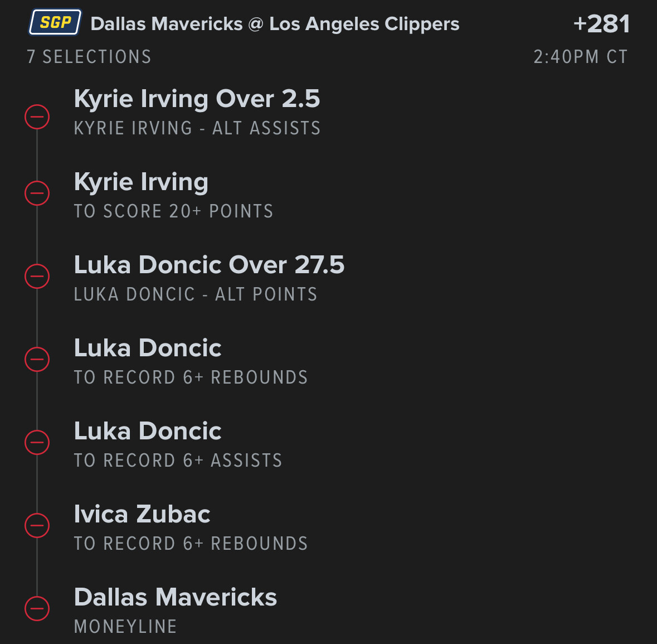Delete Luka Doncic 6+ assists leg
The width and height of the screenshot is (657, 644).
pos(37,442)
